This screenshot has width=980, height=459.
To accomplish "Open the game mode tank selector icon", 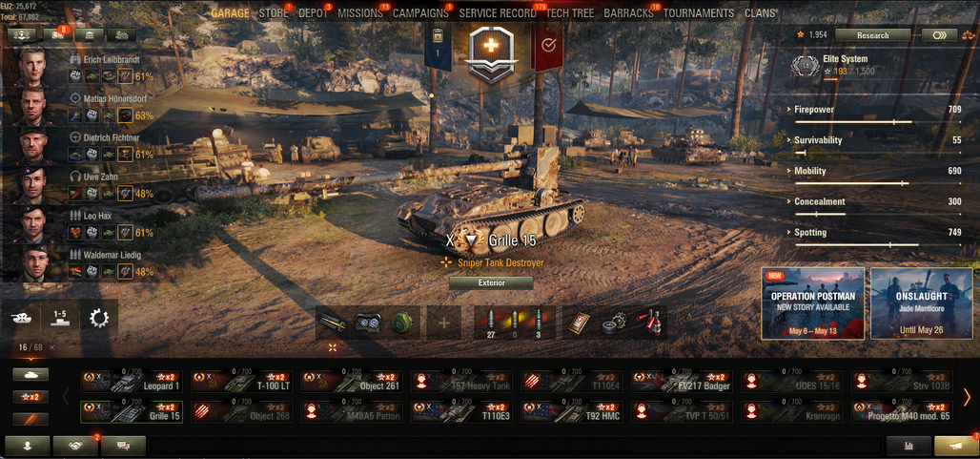I will click(x=22, y=319).
